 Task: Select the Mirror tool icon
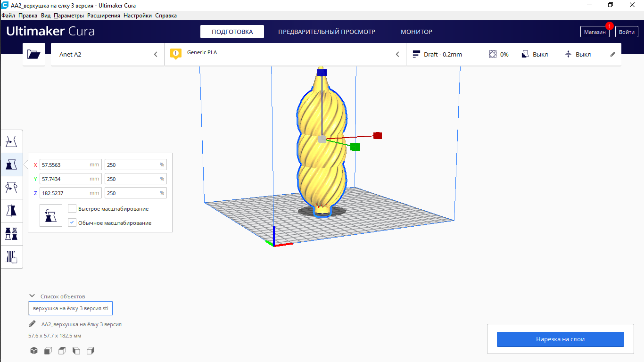(x=11, y=210)
